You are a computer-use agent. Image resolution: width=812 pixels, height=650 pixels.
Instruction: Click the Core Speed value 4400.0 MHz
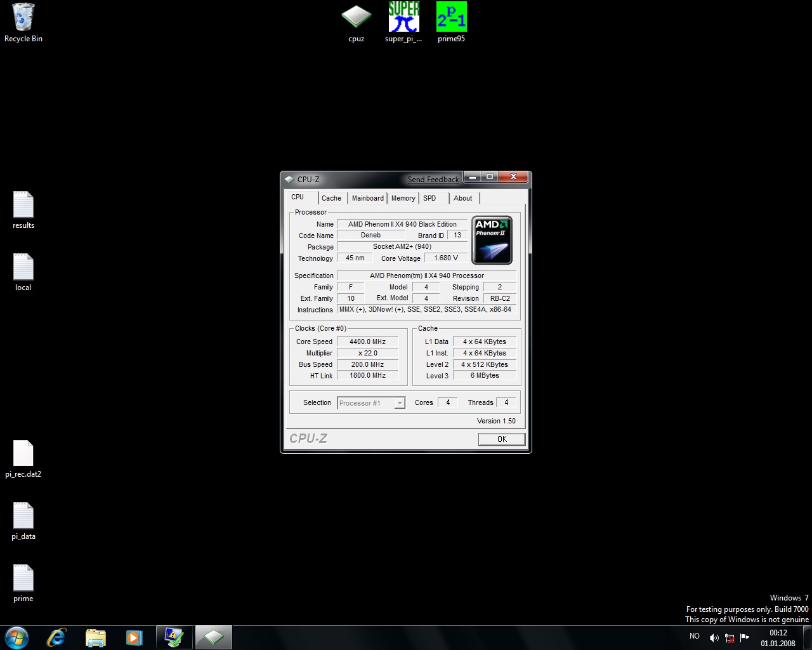click(x=368, y=342)
